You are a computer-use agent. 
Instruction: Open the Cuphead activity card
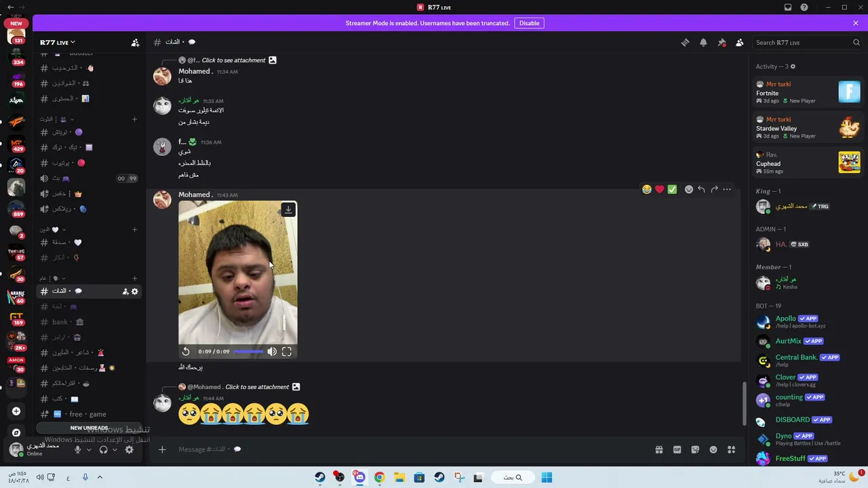tap(808, 163)
